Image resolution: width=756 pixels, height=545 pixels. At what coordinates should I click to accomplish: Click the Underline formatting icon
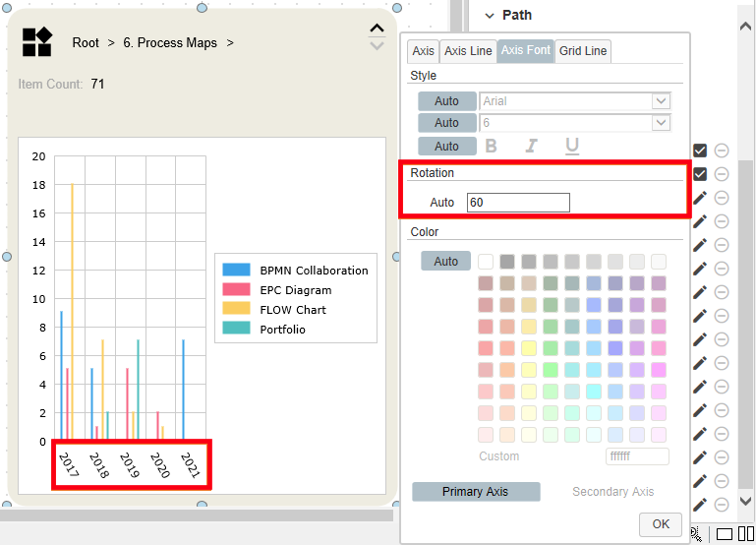click(571, 147)
